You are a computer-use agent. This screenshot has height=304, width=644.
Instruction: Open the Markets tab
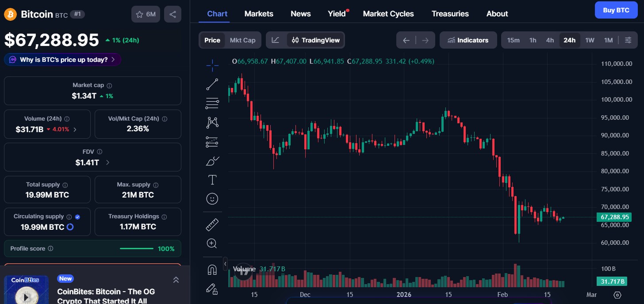(259, 14)
